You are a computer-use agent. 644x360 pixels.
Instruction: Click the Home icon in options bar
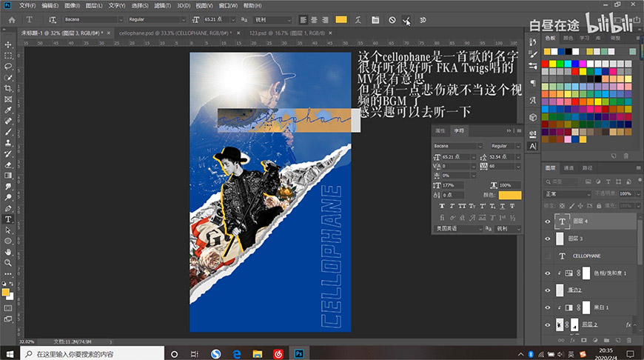click(12, 20)
